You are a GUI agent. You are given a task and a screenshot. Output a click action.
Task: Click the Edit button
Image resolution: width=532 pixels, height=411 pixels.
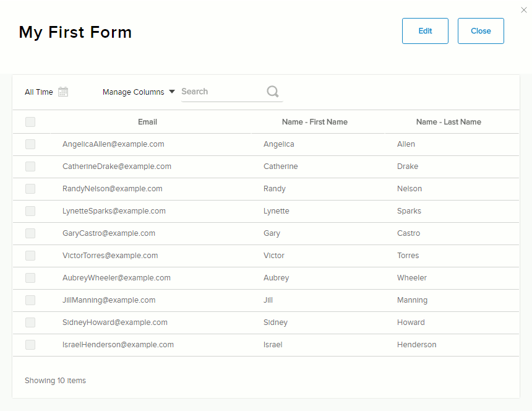coord(425,31)
